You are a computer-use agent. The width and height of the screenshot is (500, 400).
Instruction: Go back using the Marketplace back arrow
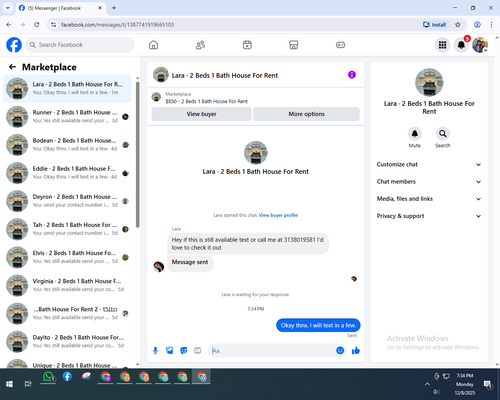12,67
